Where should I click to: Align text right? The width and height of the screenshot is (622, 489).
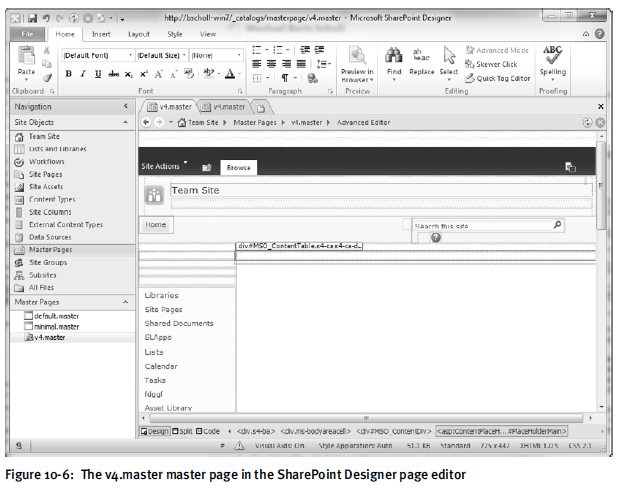tap(286, 64)
